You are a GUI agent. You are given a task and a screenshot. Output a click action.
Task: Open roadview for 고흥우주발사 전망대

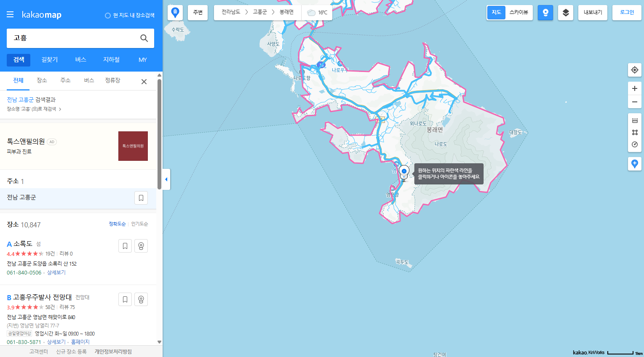tap(141, 299)
